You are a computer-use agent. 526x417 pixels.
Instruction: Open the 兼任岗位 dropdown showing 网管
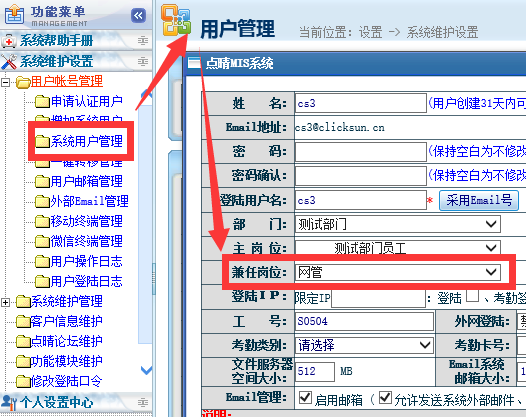398,272
